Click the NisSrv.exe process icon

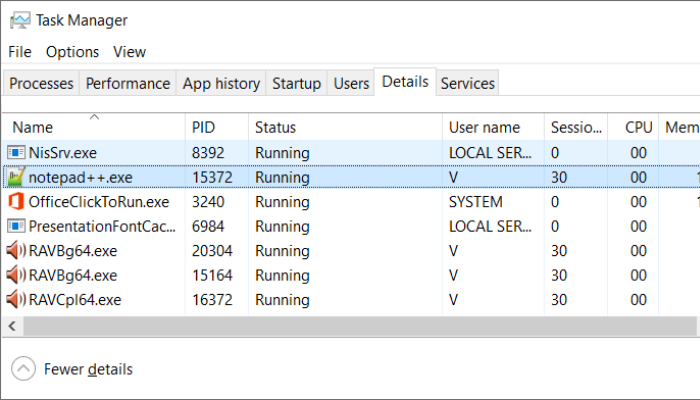(x=16, y=153)
